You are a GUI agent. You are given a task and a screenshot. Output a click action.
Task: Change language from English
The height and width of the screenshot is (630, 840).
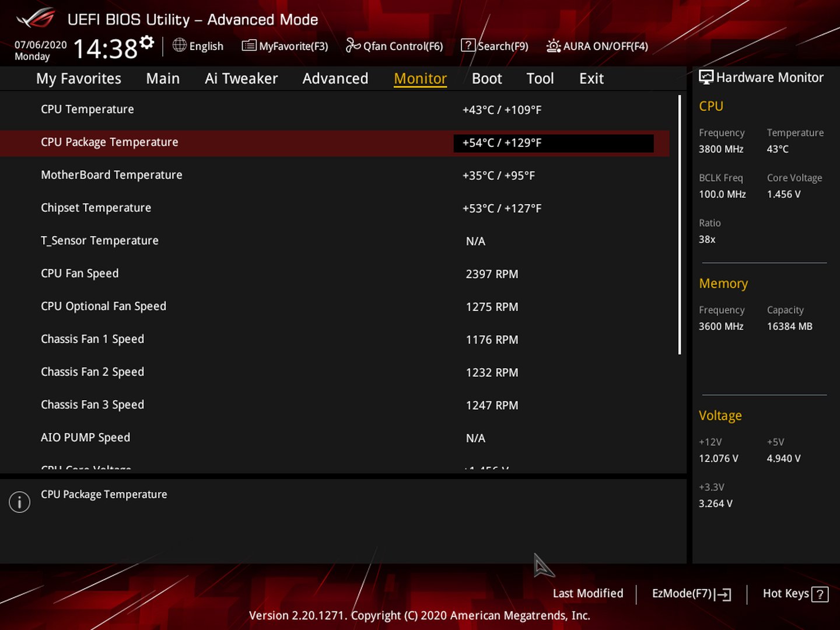point(206,46)
